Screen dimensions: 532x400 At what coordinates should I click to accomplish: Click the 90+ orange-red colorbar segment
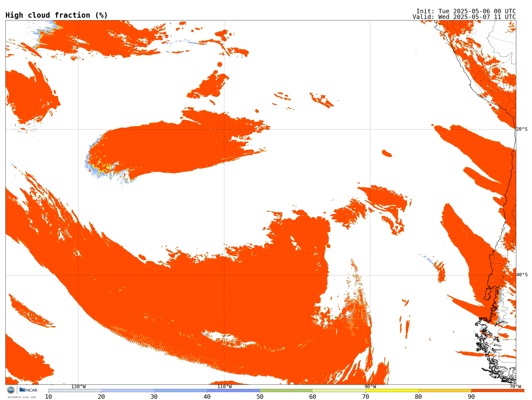(498, 391)
